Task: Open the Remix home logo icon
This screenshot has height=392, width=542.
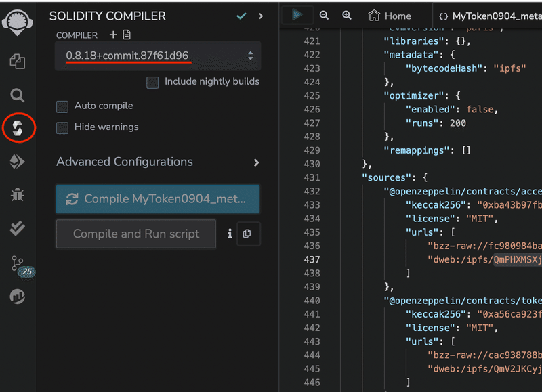Action: pyautogui.click(x=18, y=22)
